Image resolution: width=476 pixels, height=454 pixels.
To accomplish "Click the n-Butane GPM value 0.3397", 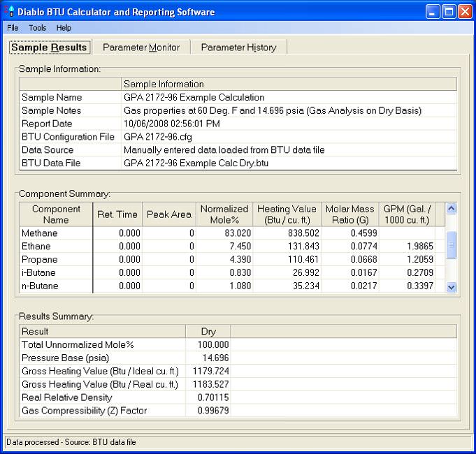I will (420, 286).
